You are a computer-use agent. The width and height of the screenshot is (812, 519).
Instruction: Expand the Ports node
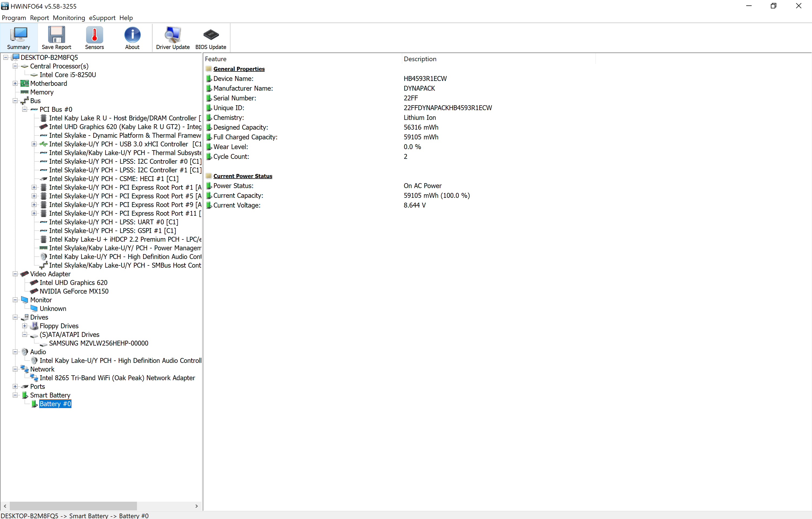coord(15,387)
